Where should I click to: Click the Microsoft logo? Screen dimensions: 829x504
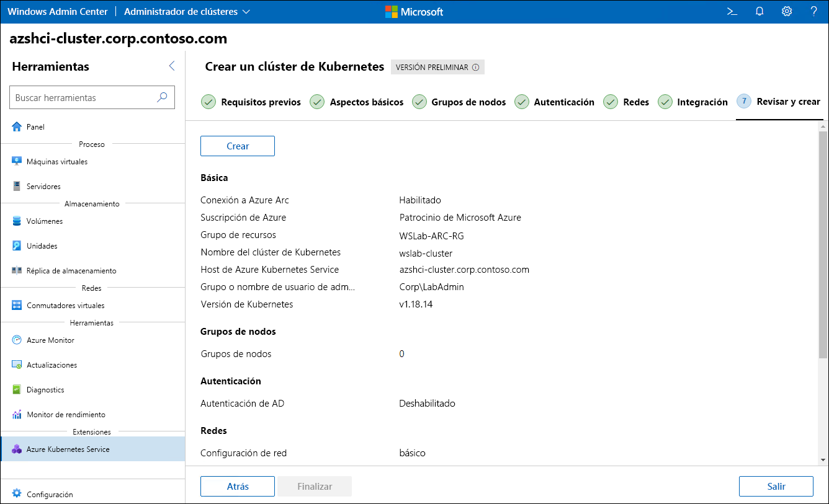click(x=415, y=12)
